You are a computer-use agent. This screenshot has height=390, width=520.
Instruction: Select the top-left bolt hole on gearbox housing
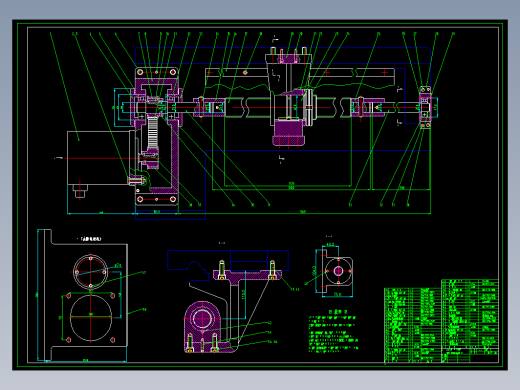(140, 72)
